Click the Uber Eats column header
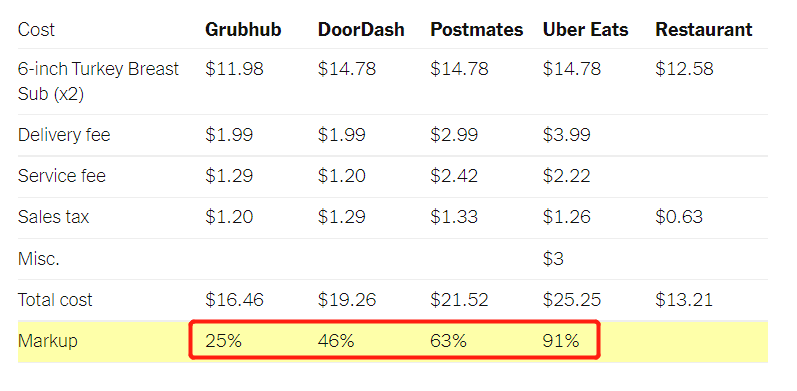Viewport: 797px width, 391px height. point(585,29)
